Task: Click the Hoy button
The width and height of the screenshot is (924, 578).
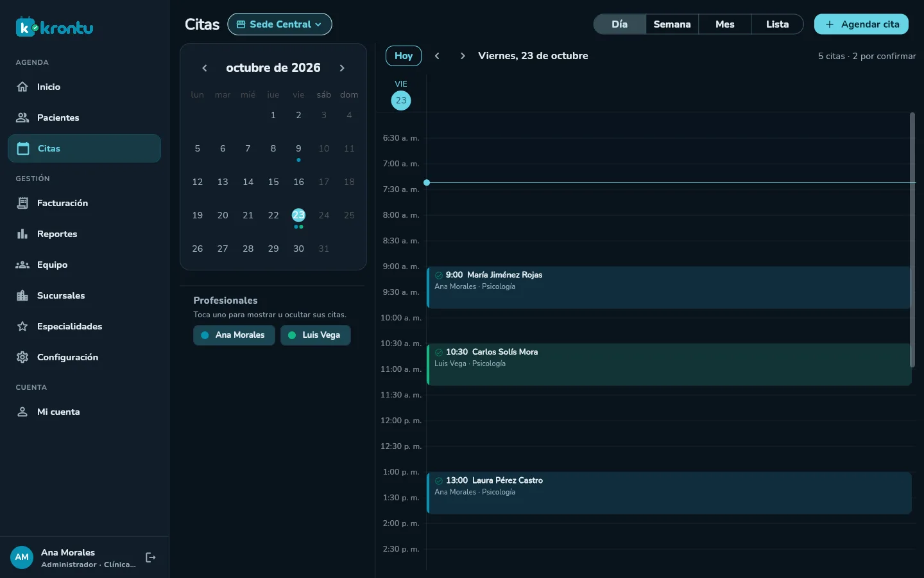Action: 404,56
